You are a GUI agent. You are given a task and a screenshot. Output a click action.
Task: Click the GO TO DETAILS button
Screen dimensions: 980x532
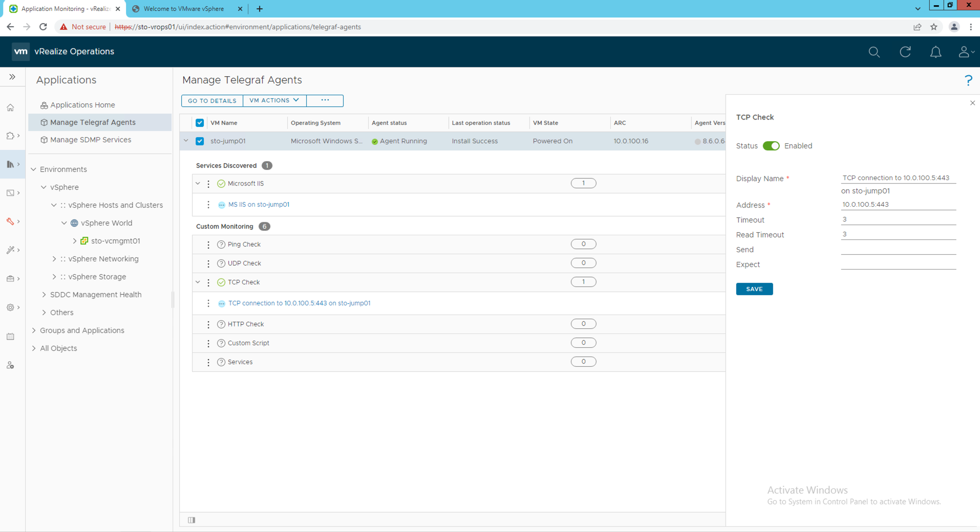[212, 101]
